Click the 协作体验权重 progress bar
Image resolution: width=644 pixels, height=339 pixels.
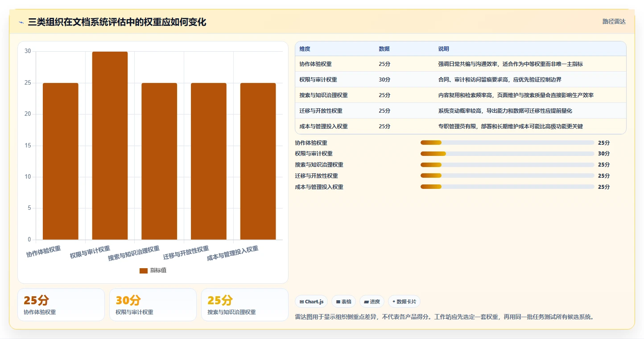click(x=508, y=143)
